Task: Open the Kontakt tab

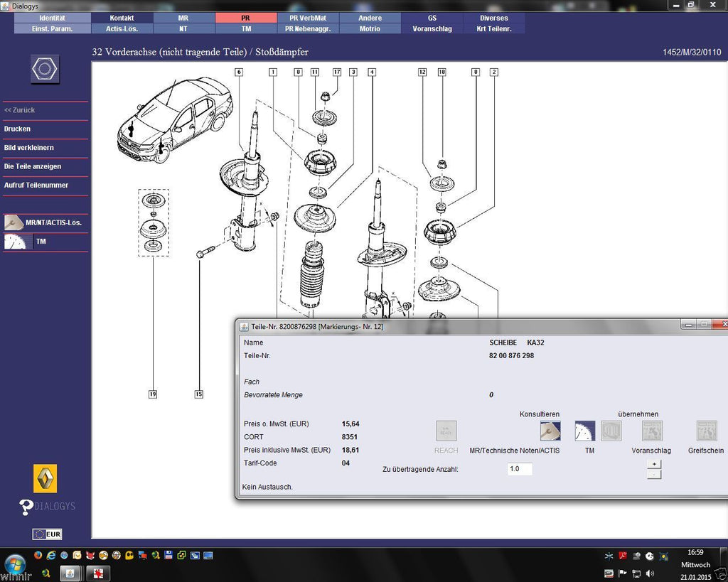Action: pos(122,18)
